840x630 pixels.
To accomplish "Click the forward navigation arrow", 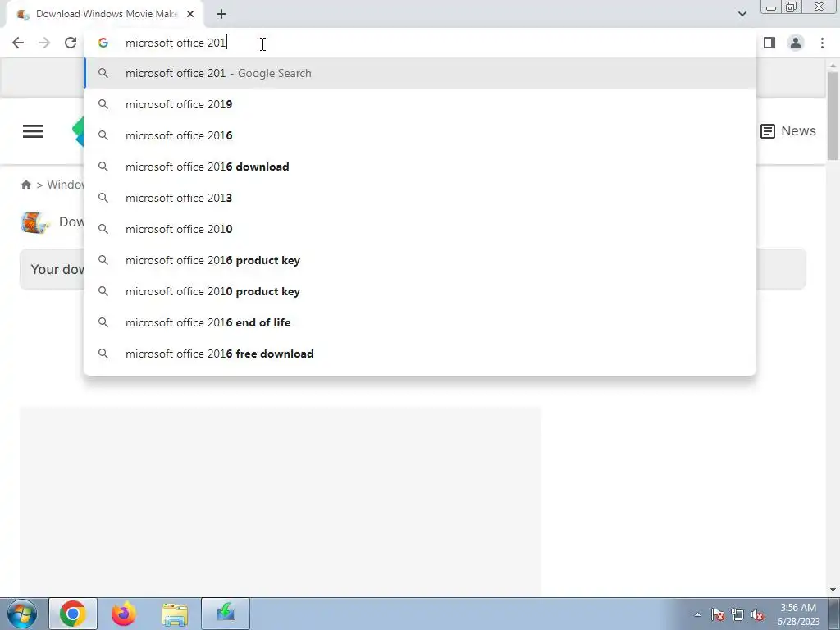I will (44, 43).
